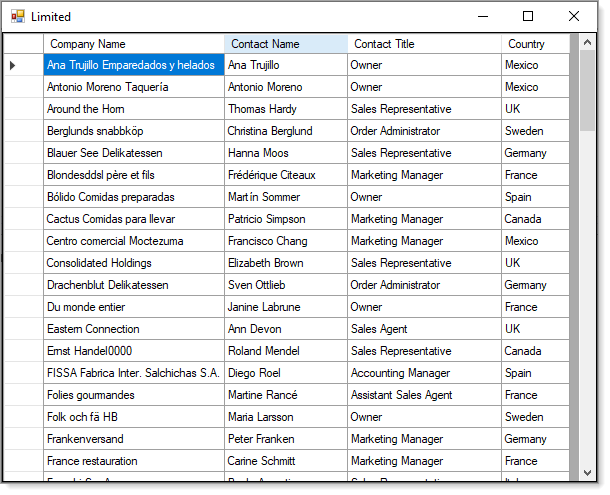610x495 pixels.
Task: Sort by the Company Name column header
Action: pyautogui.click(x=134, y=44)
